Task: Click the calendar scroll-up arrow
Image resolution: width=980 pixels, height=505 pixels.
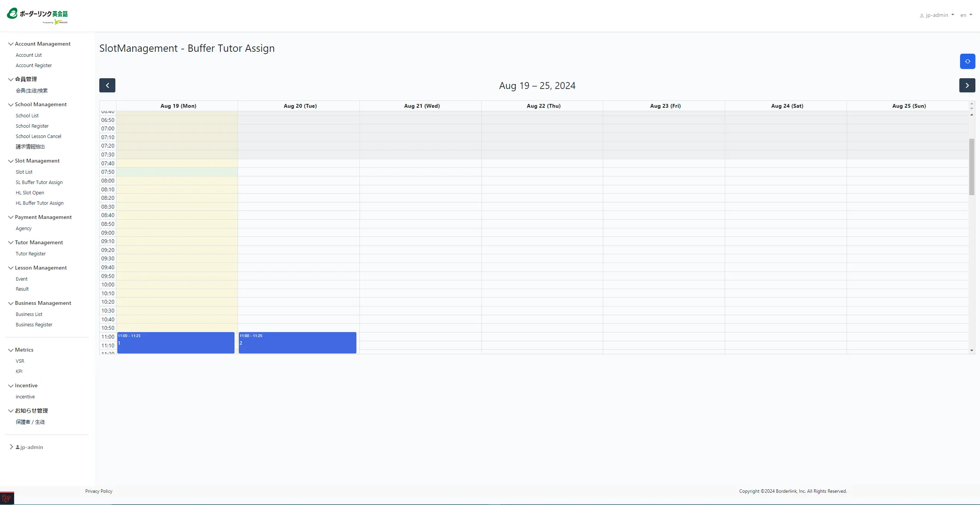Action: 972,115
